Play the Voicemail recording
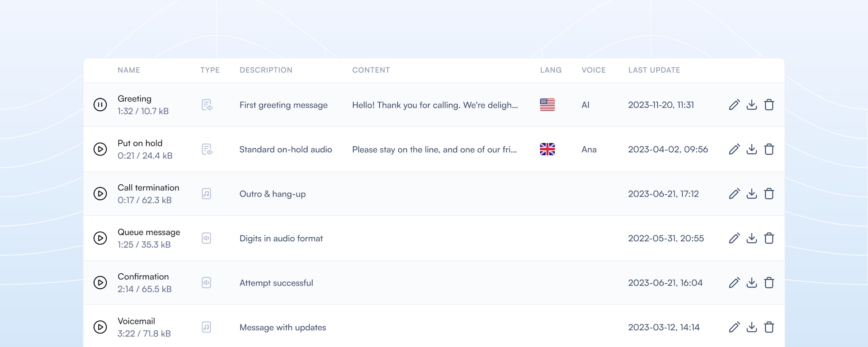The image size is (868, 347). [100, 327]
